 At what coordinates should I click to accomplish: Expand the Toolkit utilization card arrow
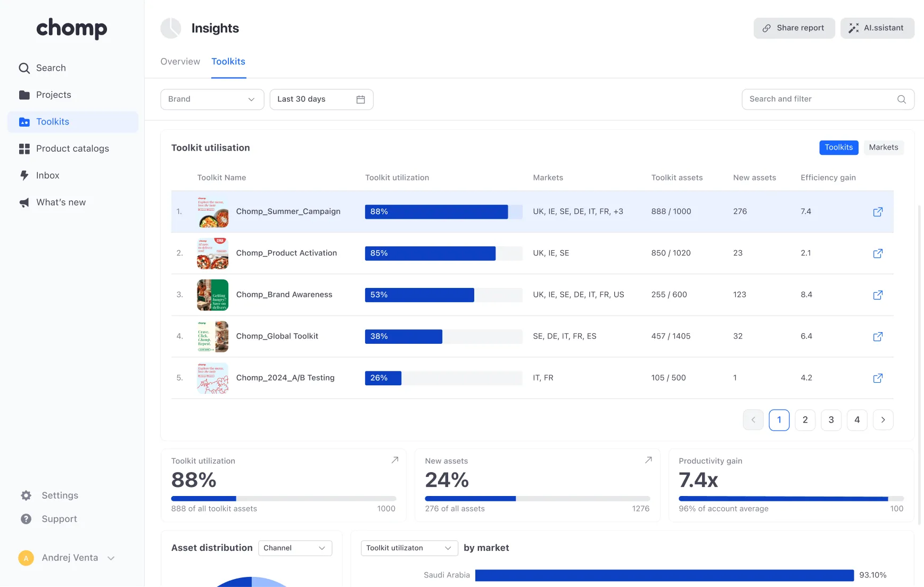pos(395,460)
